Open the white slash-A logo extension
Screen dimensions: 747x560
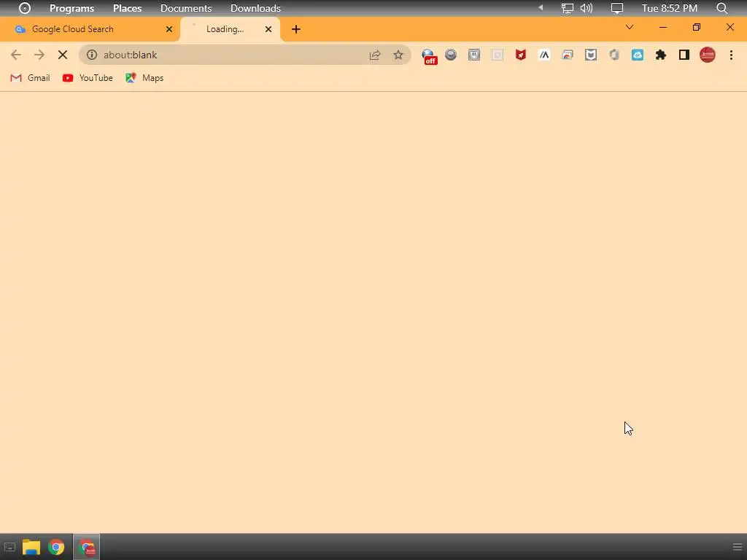[x=544, y=55]
